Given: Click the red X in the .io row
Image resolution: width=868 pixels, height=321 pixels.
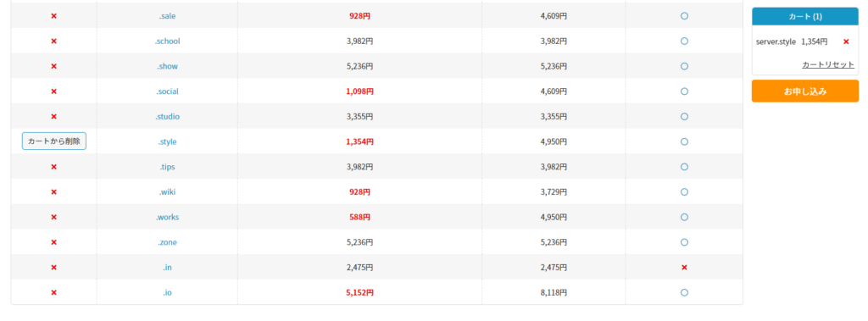Looking at the screenshot, I should coord(53,292).
